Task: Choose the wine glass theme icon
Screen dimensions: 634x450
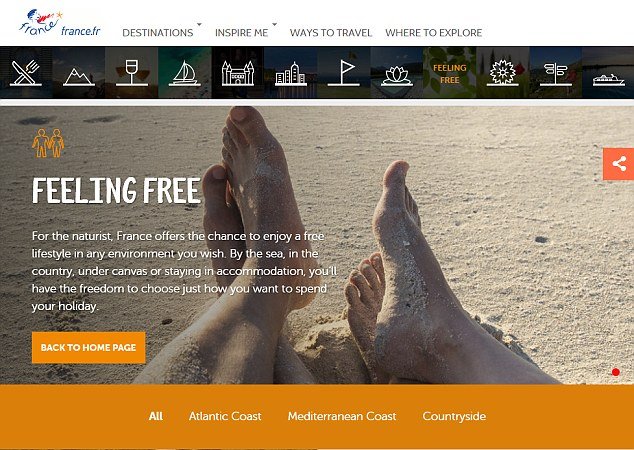Action: pos(132,73)
